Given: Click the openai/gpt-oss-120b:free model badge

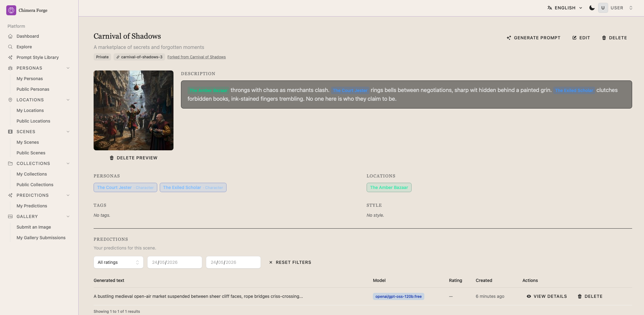Looking at the screenshot, I should (398, 296).
